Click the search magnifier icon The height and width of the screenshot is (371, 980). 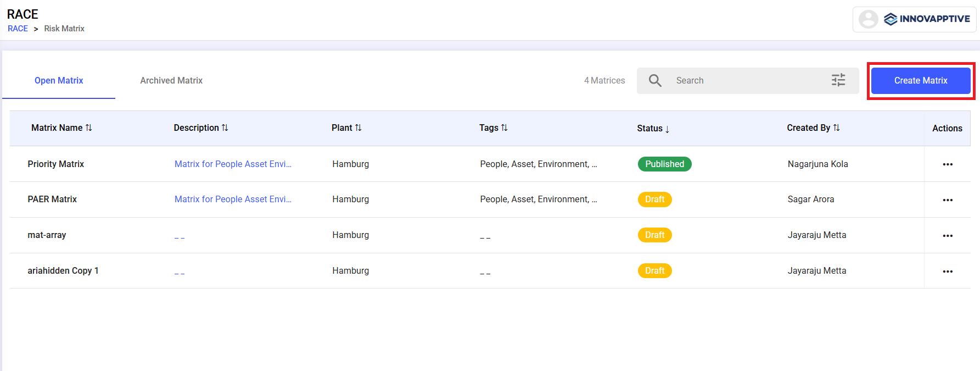[655, 81]
